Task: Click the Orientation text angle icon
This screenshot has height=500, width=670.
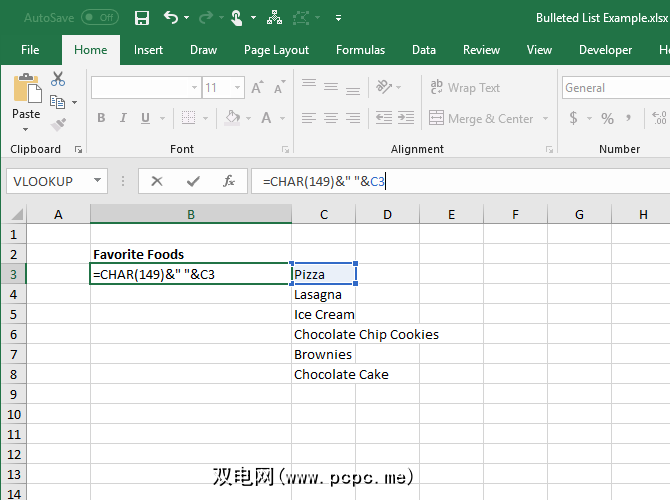Action: [x=384, y=87]
